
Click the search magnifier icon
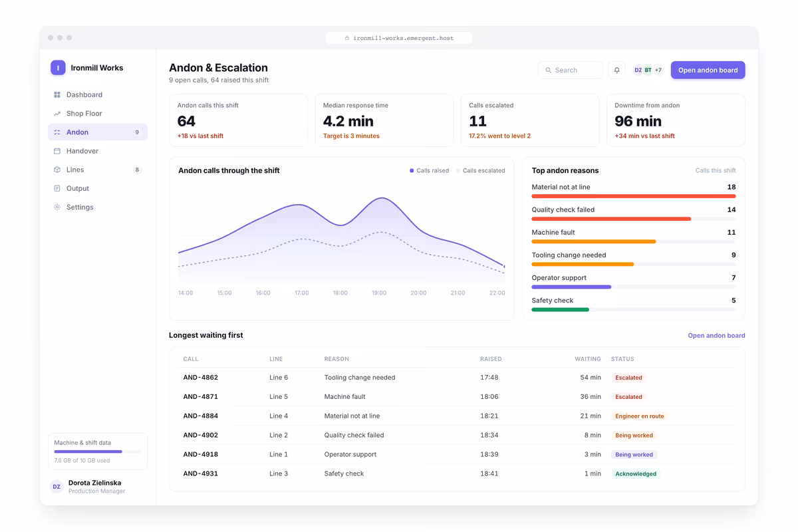pos(549,70)
